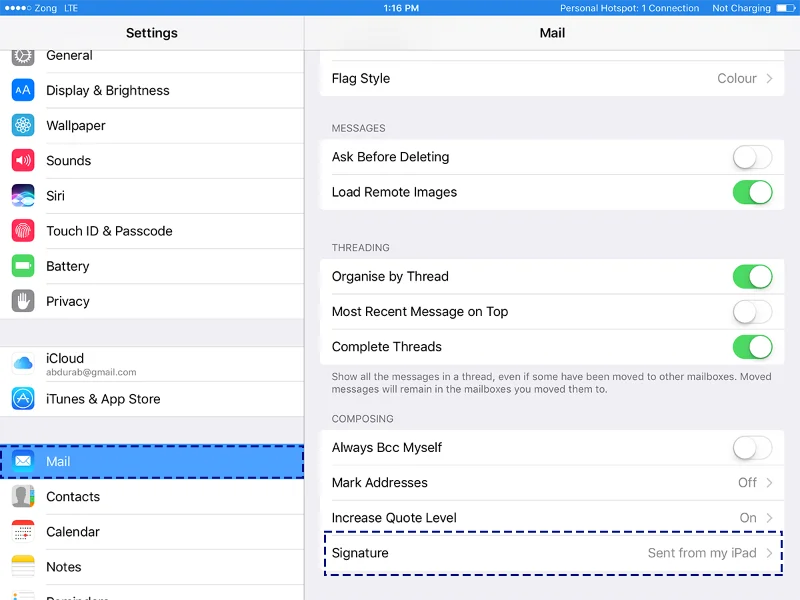
Task: Tap MESSAGES section header
Action: click(x=359, y=129)
